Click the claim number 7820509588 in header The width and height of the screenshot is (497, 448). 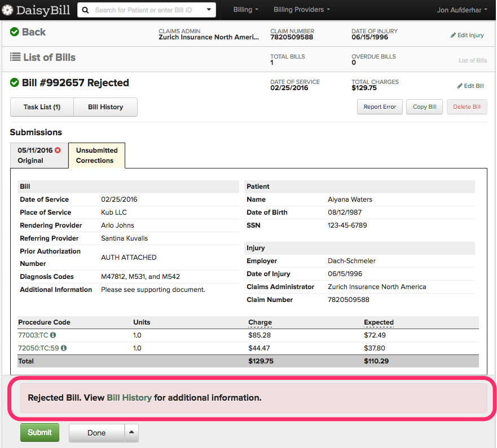292,37
